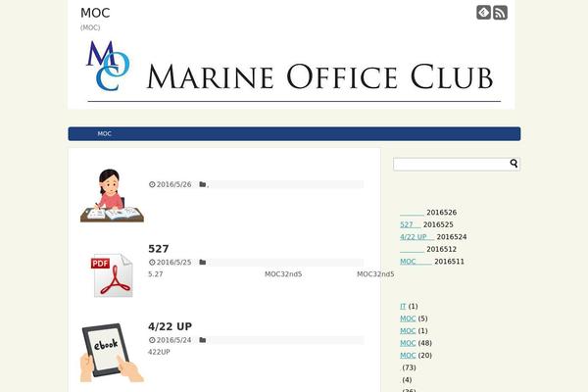
Task: Open the Feedly subscribe icon
Action: [x=483, y=13]
